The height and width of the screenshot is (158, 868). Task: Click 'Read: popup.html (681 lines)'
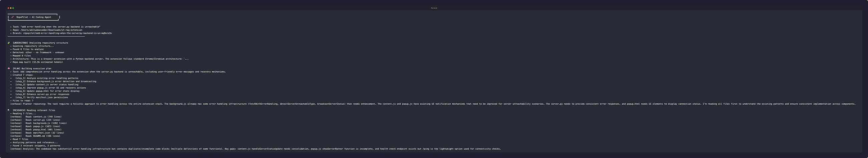43,130
